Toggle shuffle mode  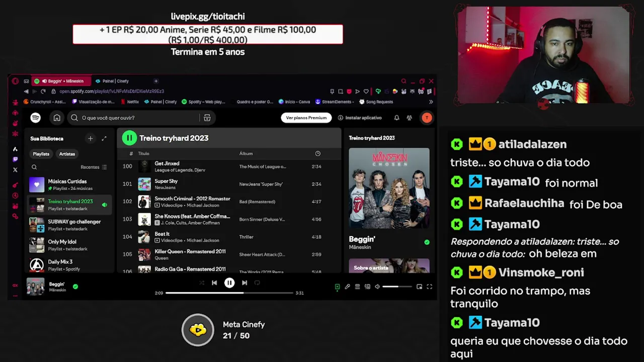202,283
